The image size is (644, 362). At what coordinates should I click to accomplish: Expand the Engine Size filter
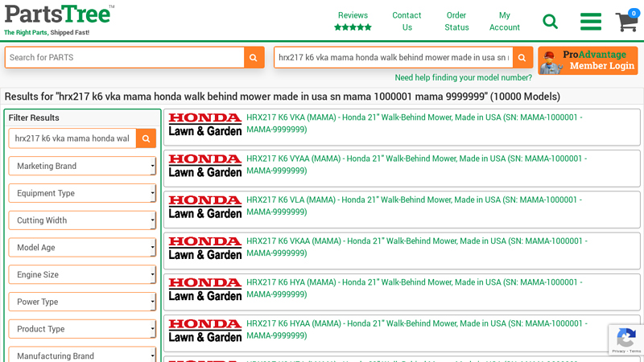pos(82,274)
